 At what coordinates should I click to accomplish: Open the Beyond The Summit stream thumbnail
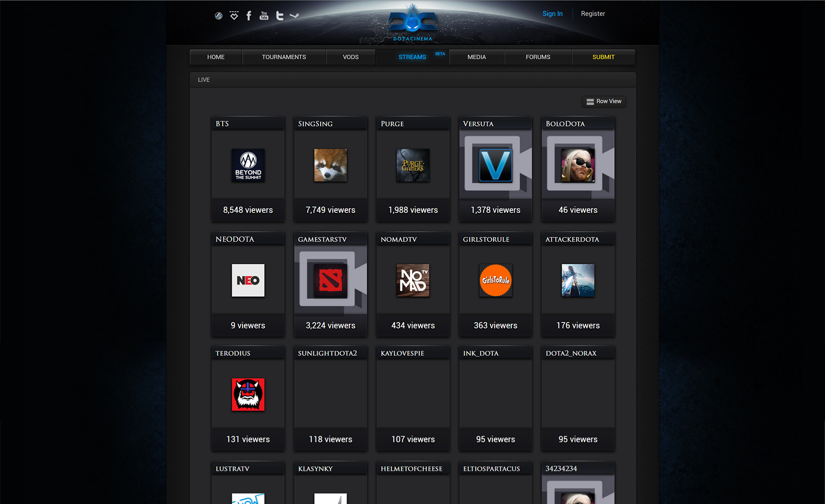click(x=248, y=165)
